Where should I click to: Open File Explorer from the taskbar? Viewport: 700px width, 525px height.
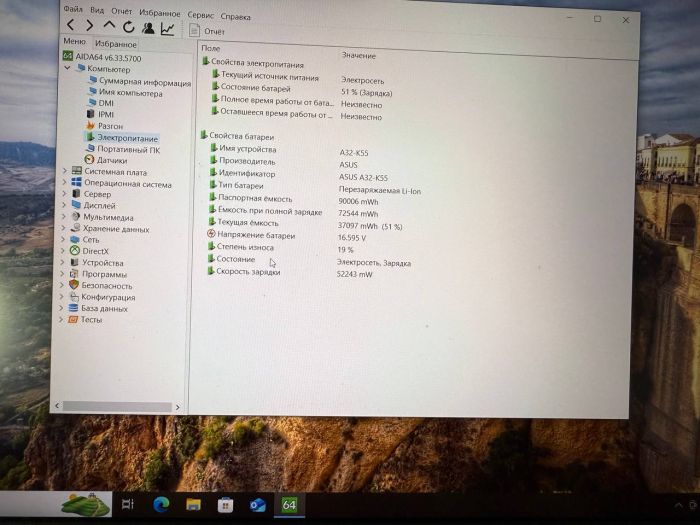pyautogui.click(x=193, y=505)
